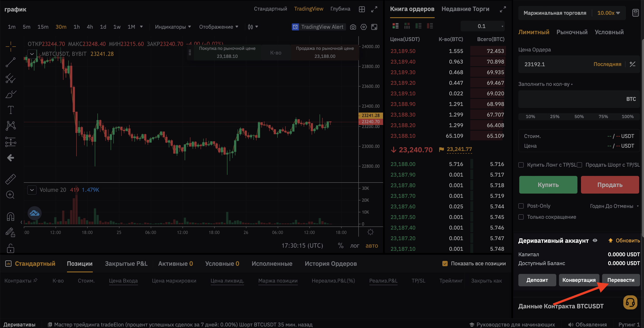Activate the magnet snapping tool
Screen dimensions: 644x328
(x=11, y=216)
